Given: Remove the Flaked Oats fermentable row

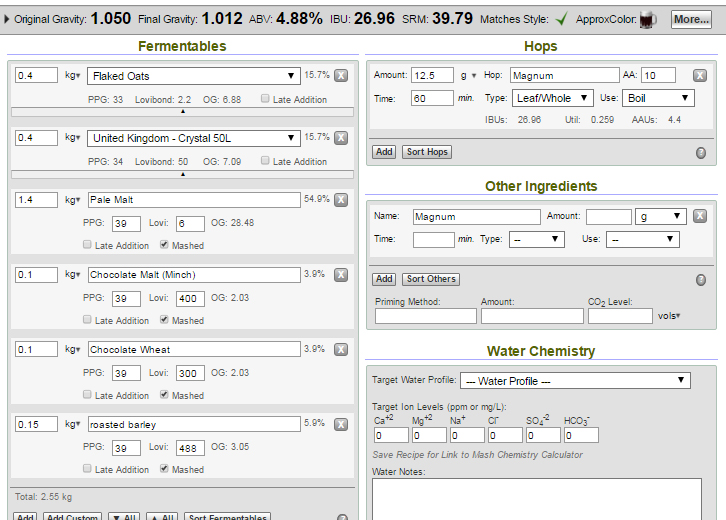Looking at the screenshot, I should [341, 76].
